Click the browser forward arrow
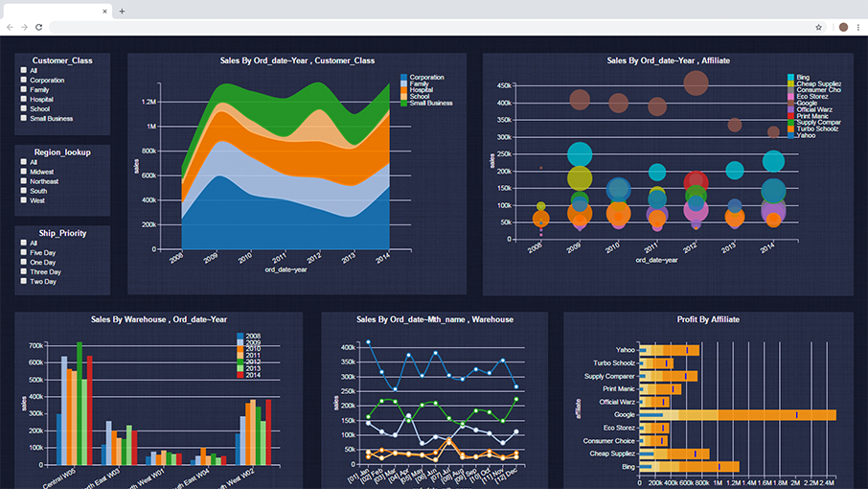 pos(24,27)
